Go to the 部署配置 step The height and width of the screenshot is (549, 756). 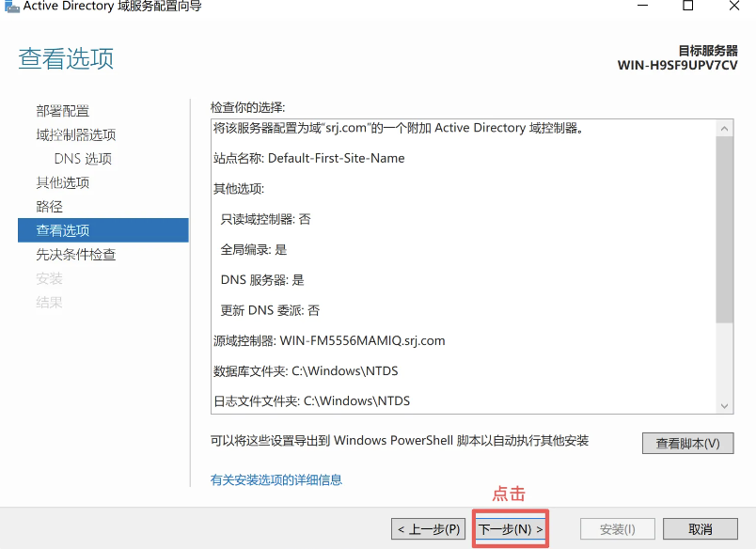pyautogui.click(x=63, y=111)
